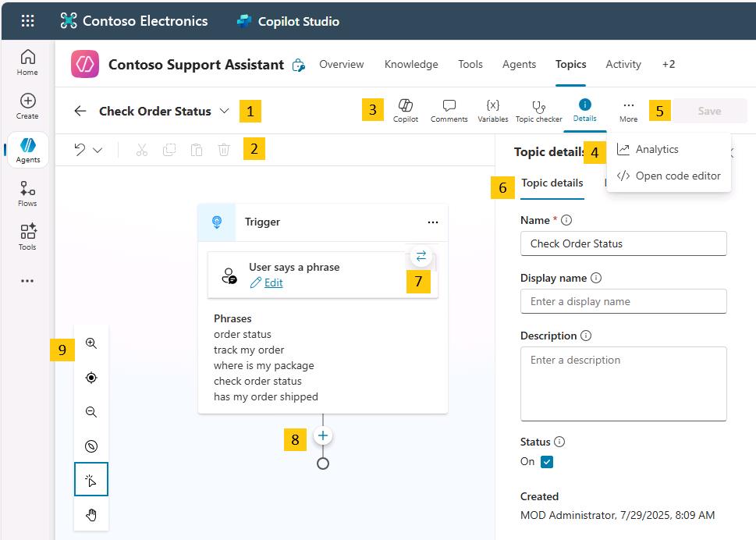Open the Variables panel
Viewport: 756px width, 540px height.
point(493,111)
